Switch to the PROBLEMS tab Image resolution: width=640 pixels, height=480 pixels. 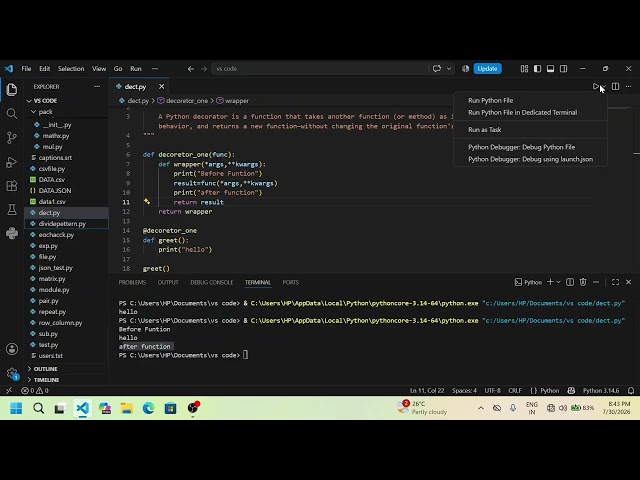132,282
